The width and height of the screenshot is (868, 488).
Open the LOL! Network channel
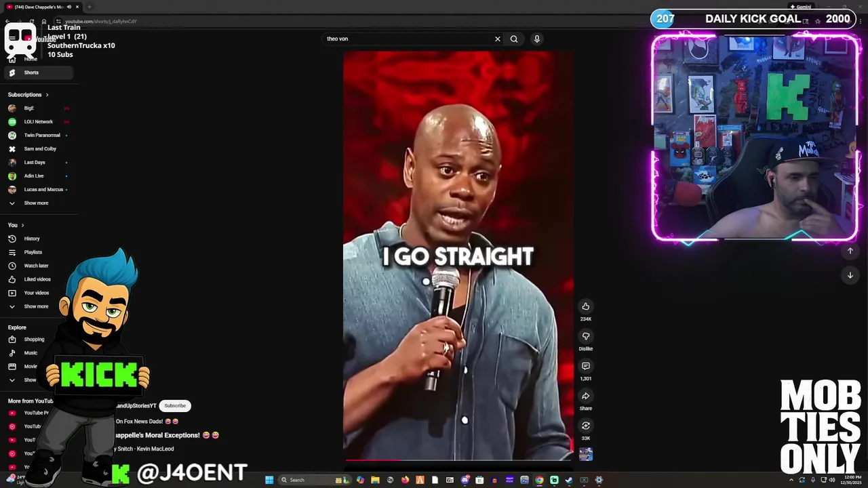(38, 121)
